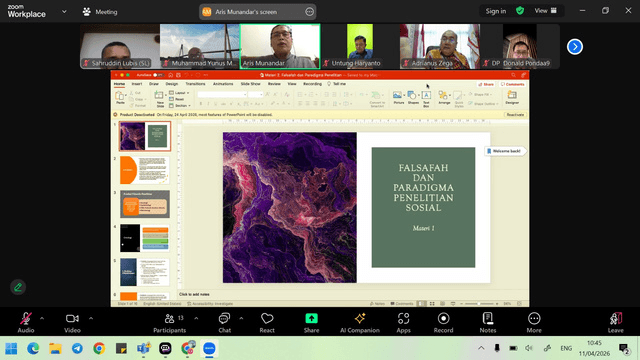640x360 pixels.
Task: Open the View layout menu
Action: click(546, 11)
